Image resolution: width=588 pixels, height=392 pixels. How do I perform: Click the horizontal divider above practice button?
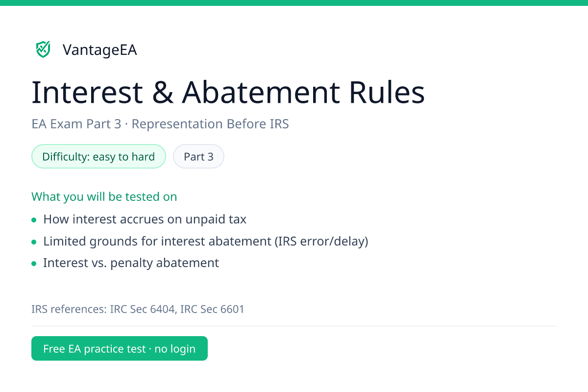click(x=294, y=326)
